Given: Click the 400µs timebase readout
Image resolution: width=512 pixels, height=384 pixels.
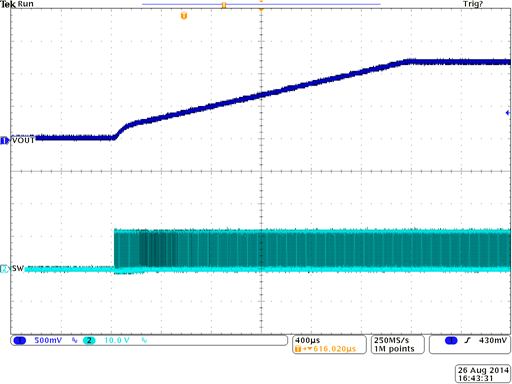Looking at the screenshot, I should pos(307,340).
